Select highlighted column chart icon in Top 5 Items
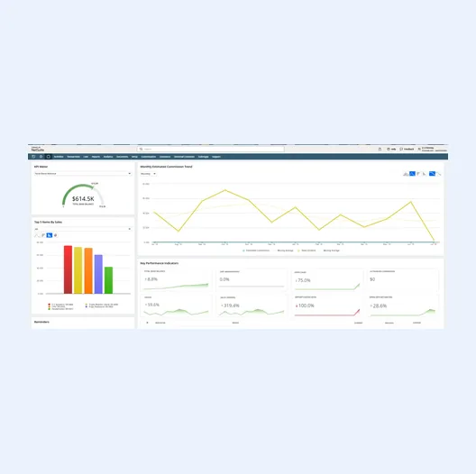476x474 pixels. point(50,235)
